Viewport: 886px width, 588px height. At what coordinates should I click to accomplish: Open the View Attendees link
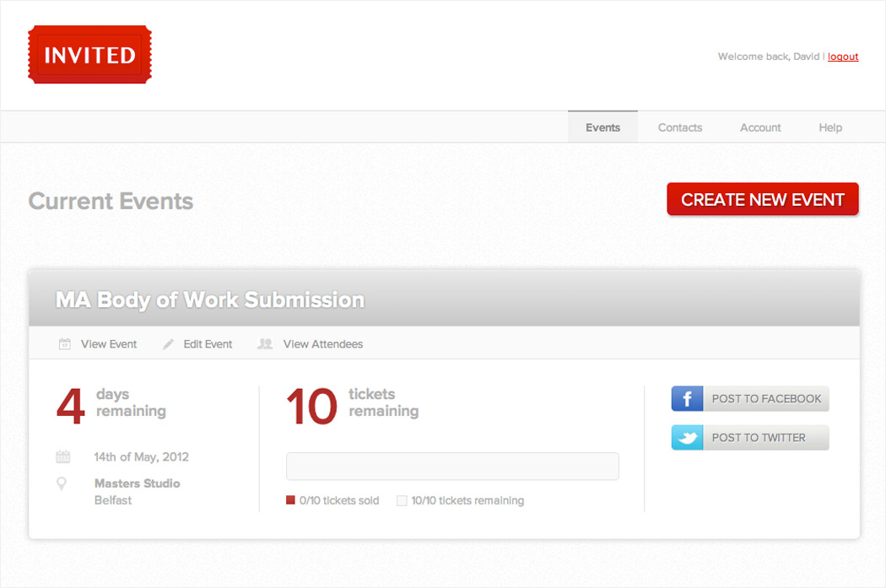(323, 344)
